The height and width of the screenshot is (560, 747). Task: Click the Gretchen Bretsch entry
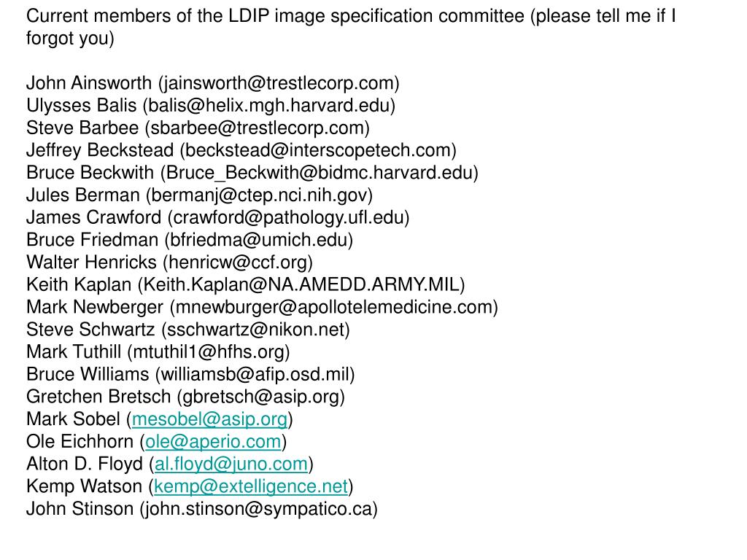pos(186,397)
